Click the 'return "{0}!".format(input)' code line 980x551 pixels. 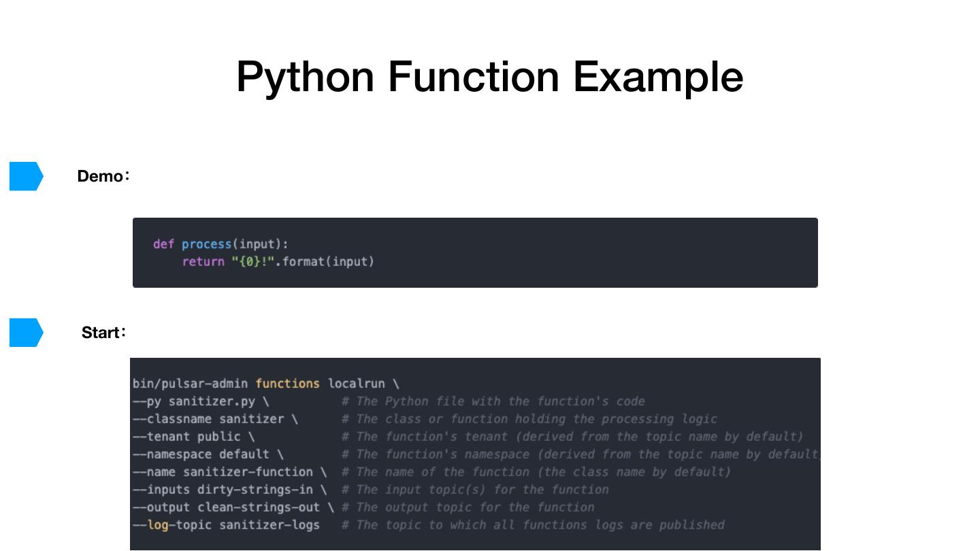pyautogui.click(x=278, y=262)
